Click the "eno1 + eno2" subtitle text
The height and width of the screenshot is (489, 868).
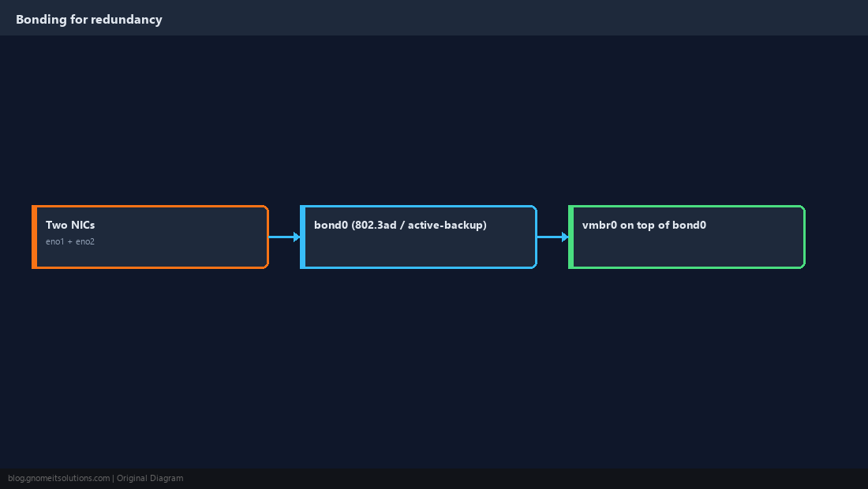point(70,241)
